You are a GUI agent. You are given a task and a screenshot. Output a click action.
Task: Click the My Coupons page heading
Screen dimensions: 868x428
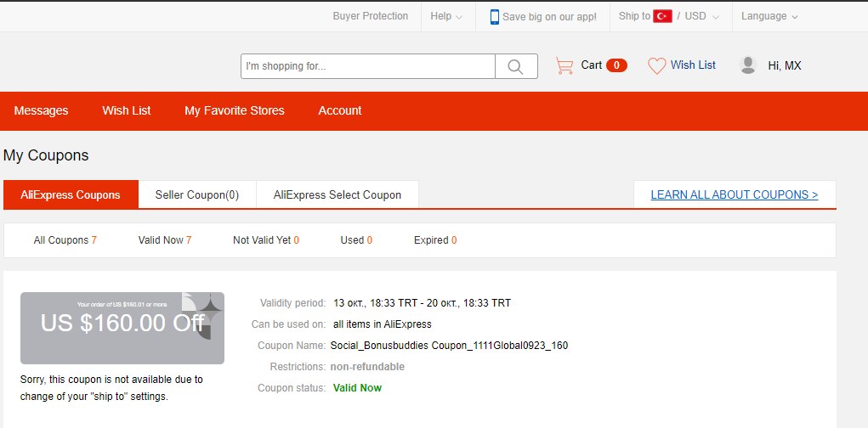46,155
